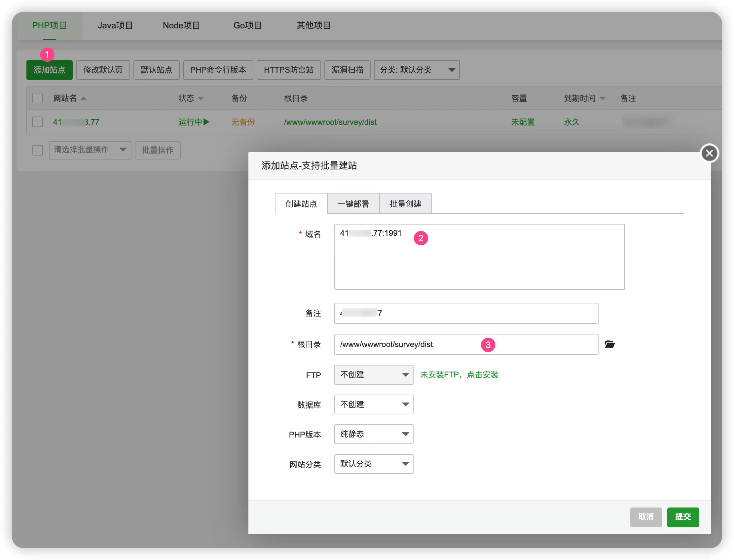The height and width of the screenshot is (560, 734).
Task: Click 运行中 status text
Action: pos(190,122)
